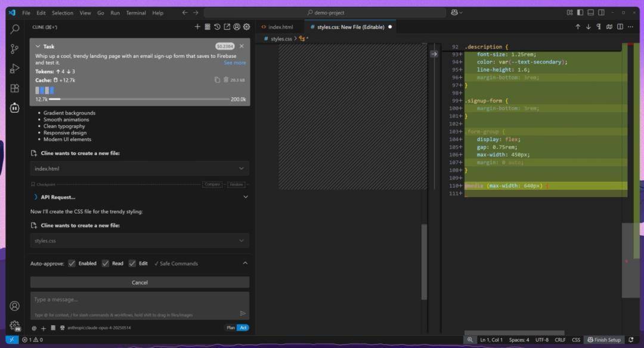Expand the index.html file block
The height and width of the screenshot is (348, 644).
pyautogui.click(x=140, y=169)
